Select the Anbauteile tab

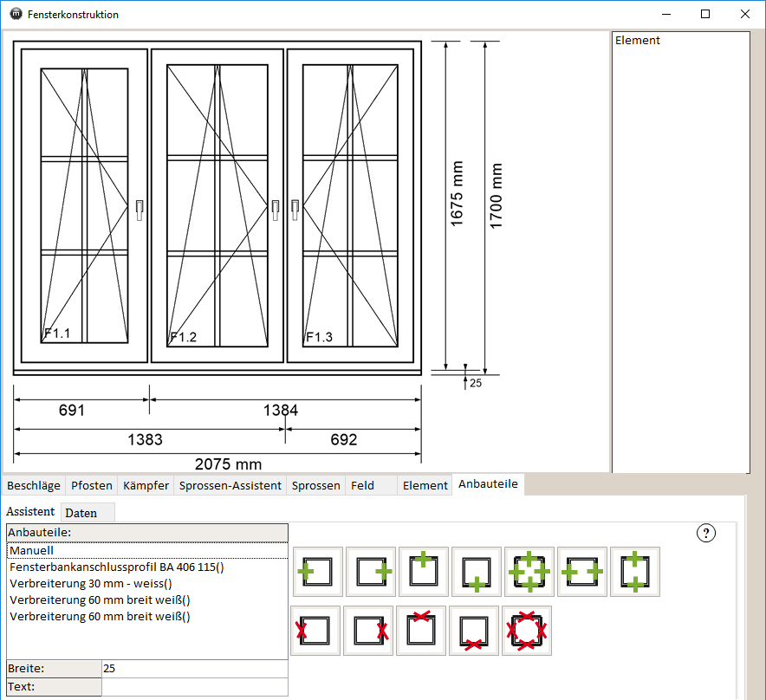tap(488, 484)
